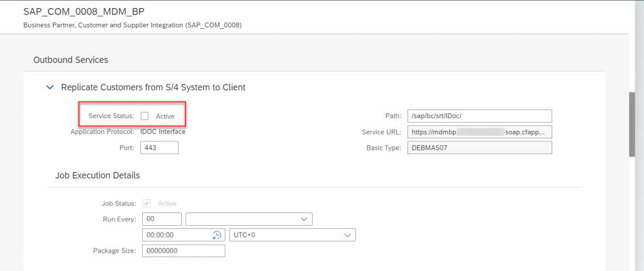Click the Business Partner, Customer and Supplier subtitle

click(x=133, y=25)
